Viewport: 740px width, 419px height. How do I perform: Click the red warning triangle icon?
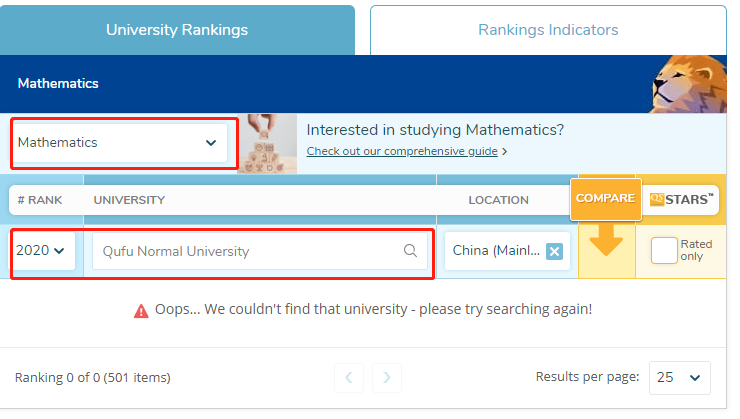coord(141,310)
